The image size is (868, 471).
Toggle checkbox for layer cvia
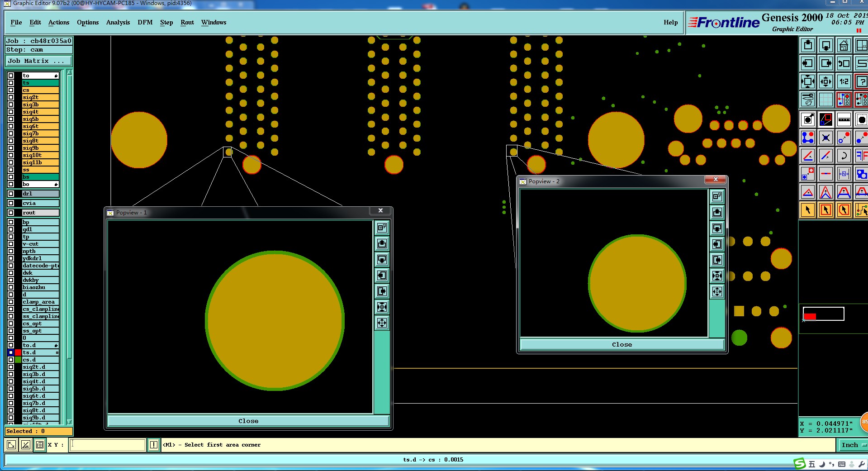[11, 203]
